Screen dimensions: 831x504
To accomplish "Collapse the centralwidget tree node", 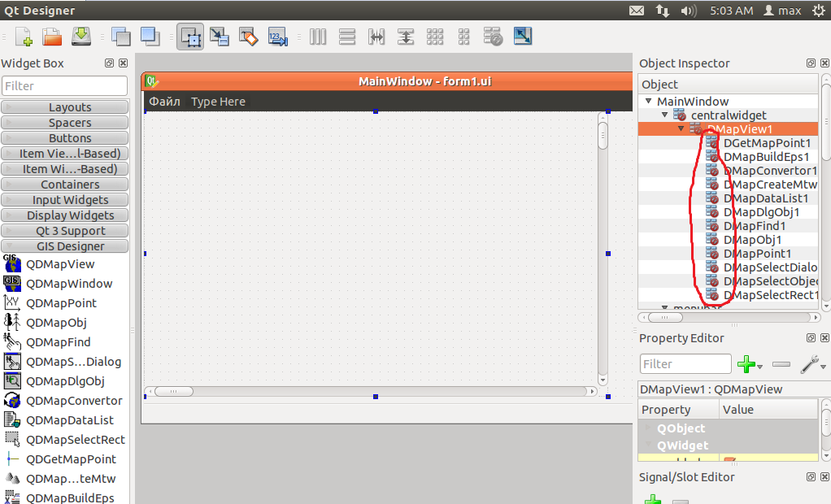I will point(664,115).
